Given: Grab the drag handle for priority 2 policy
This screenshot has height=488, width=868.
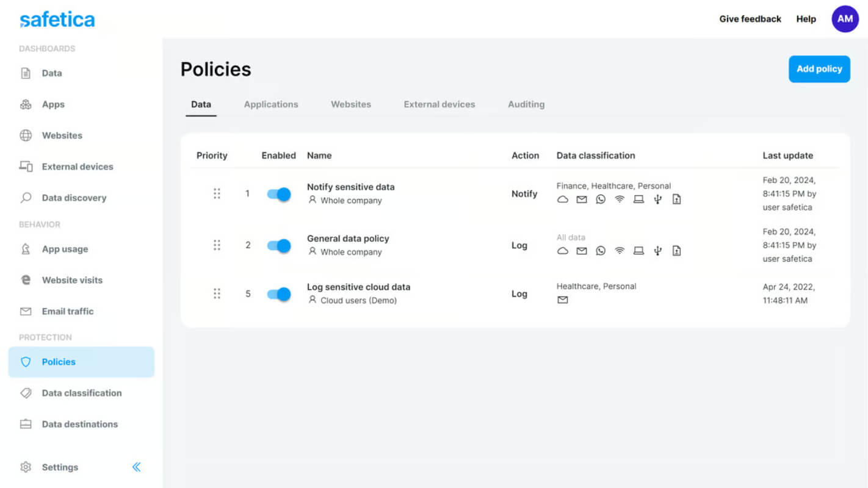Looking at the screenshot, I should pyautogui.click(x=217, y=245).
